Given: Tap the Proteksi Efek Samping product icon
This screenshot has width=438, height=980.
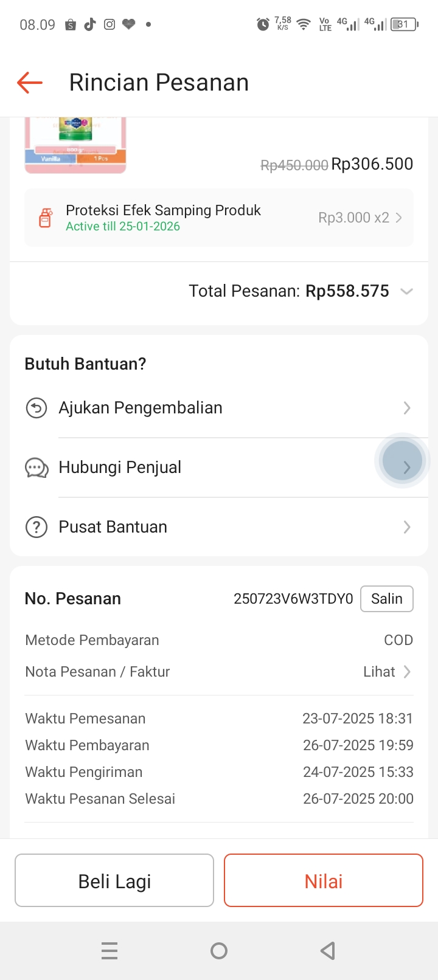Looking at the screenshot, I should click(x=45, y=218).
